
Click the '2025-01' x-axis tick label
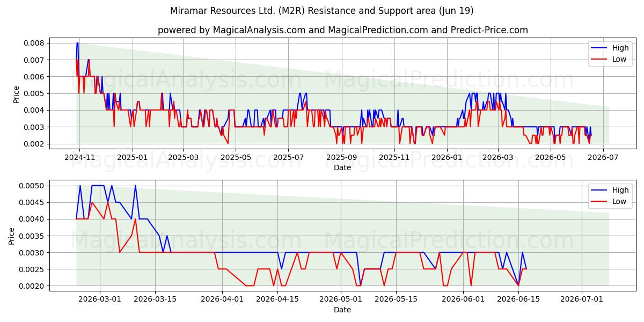131,157
